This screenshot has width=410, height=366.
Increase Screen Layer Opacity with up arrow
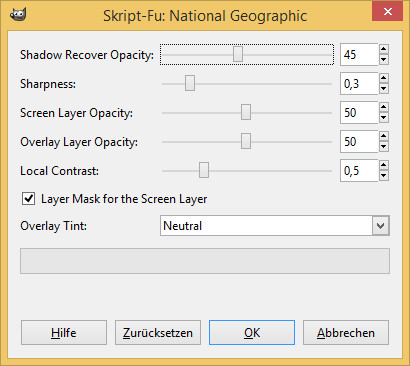(384, 107)
